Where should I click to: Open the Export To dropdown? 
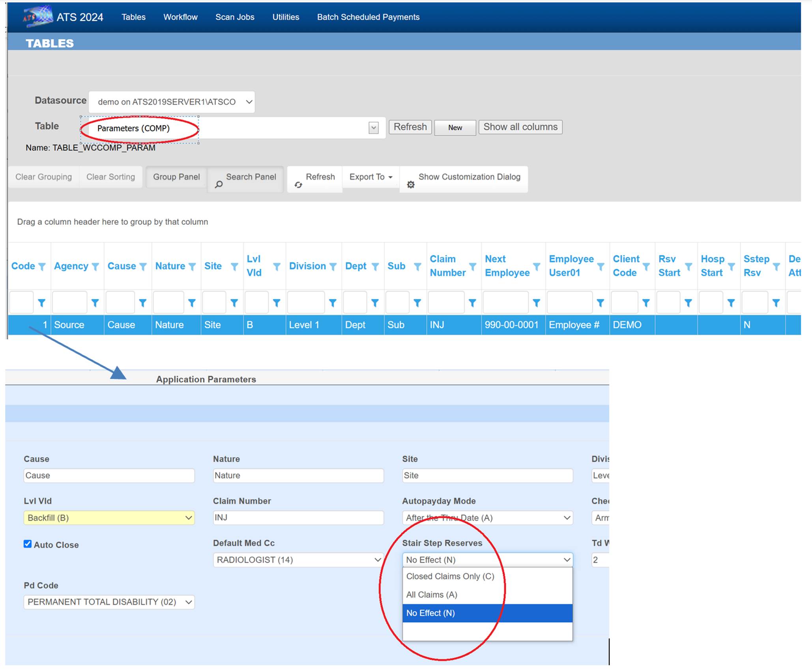coord(370,177)
